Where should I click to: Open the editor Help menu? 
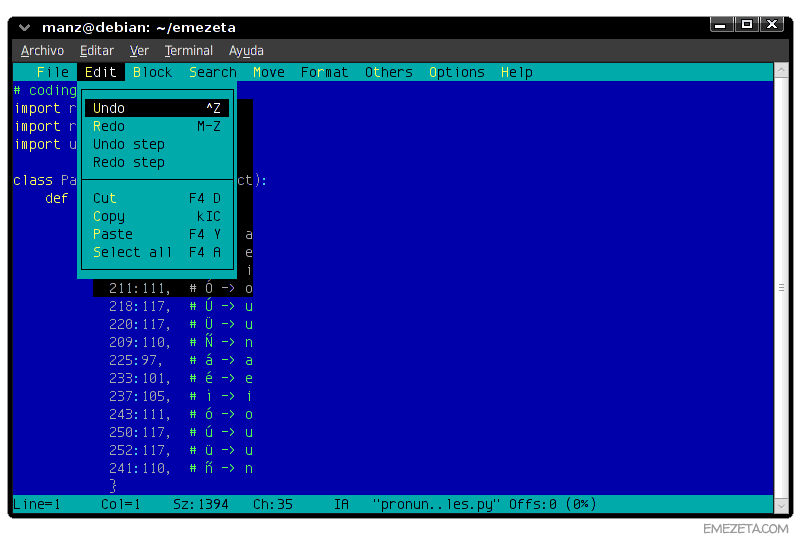[517, 72]
